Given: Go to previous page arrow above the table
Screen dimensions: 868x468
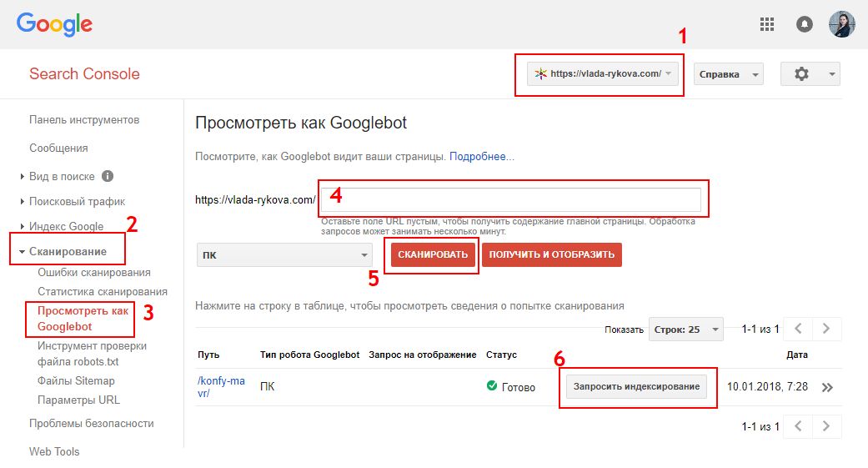Looking at the screenshot, I should tap(798, 329).
